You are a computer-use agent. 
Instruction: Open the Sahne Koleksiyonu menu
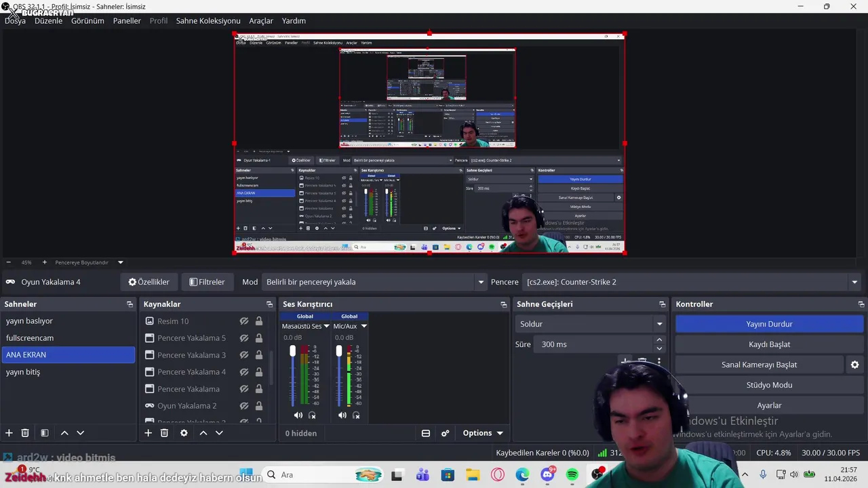208,21
